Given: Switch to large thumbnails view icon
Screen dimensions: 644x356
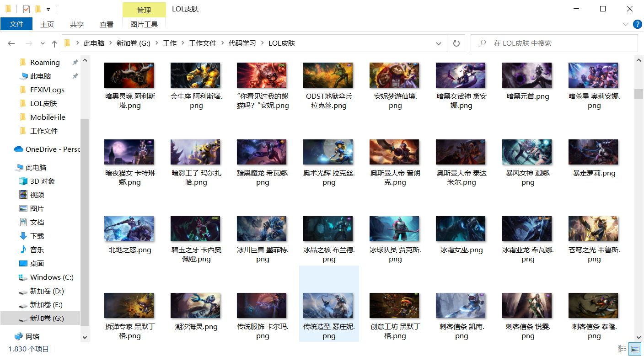Looking at the screenshot, I should pyautogui.click(x=634, y=349).
